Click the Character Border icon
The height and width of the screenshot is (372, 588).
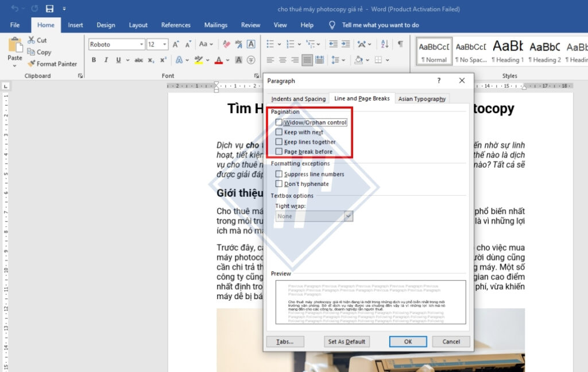(x=251, y=44)
